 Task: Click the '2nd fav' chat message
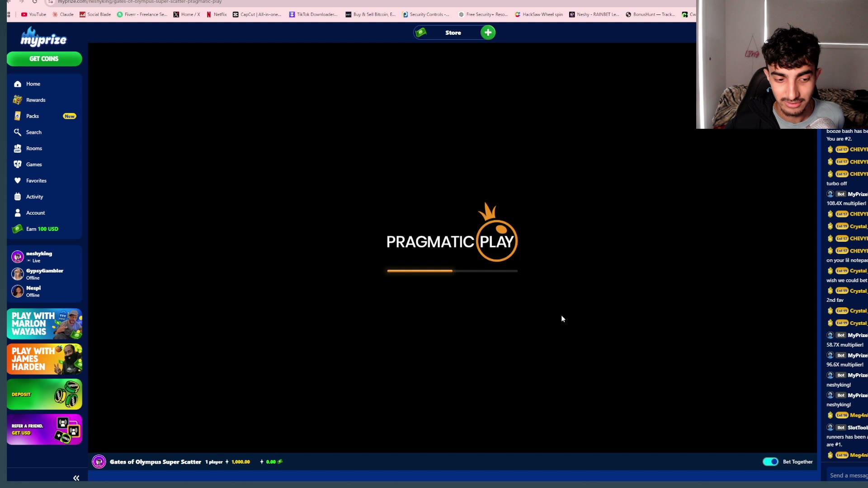coord(835,300)
